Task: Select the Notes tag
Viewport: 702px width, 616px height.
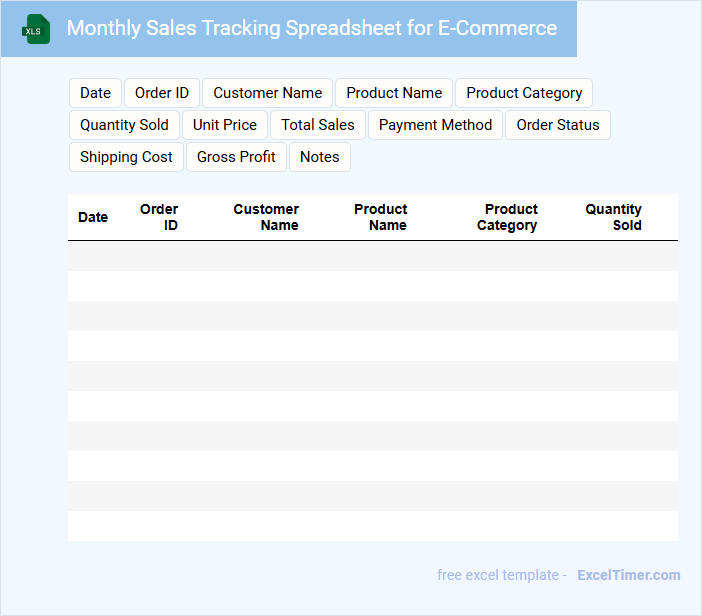Action: point(320,157)
